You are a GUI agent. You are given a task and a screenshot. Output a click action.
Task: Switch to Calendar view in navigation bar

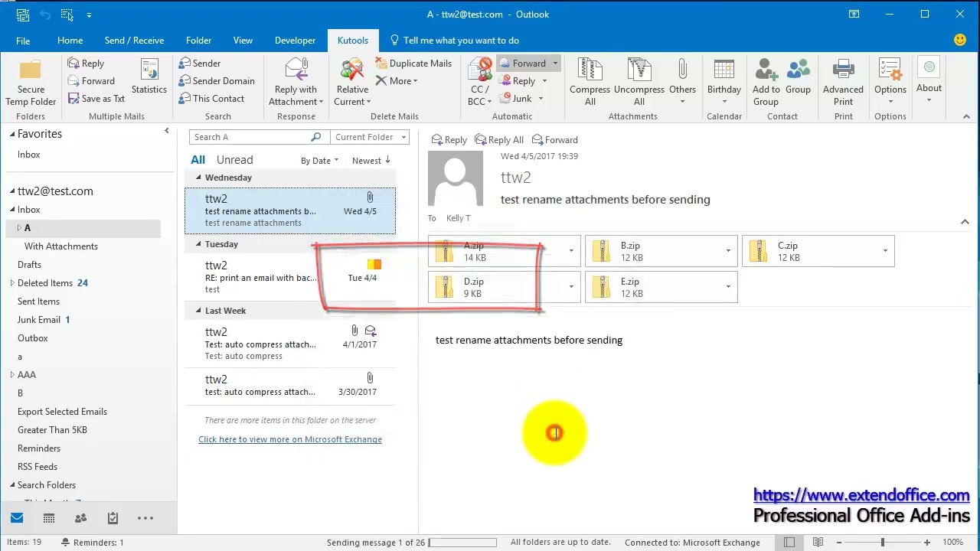(49, 518)
